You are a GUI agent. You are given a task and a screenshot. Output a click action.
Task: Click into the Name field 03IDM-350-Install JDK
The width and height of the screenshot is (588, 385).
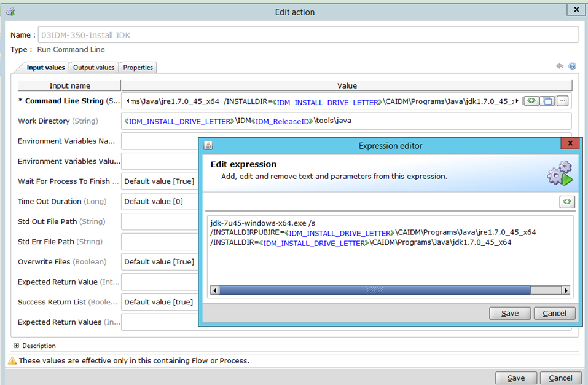click(307, 35)
